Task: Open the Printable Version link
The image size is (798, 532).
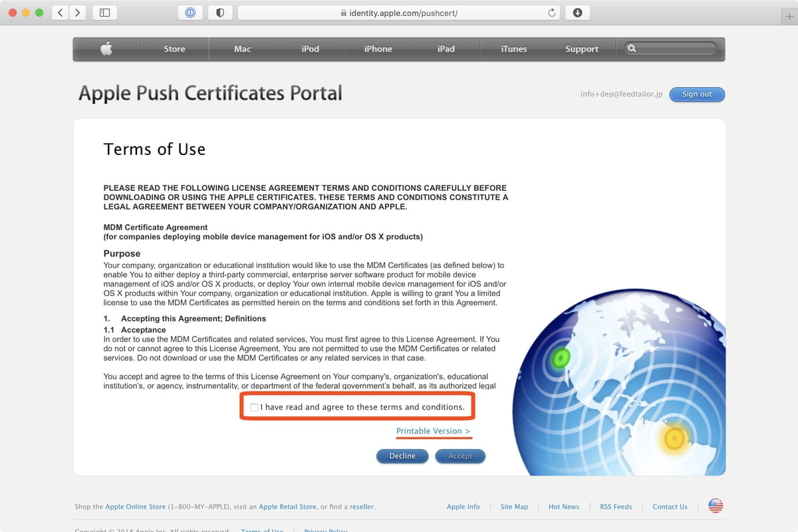Action: tap(434, 431)
